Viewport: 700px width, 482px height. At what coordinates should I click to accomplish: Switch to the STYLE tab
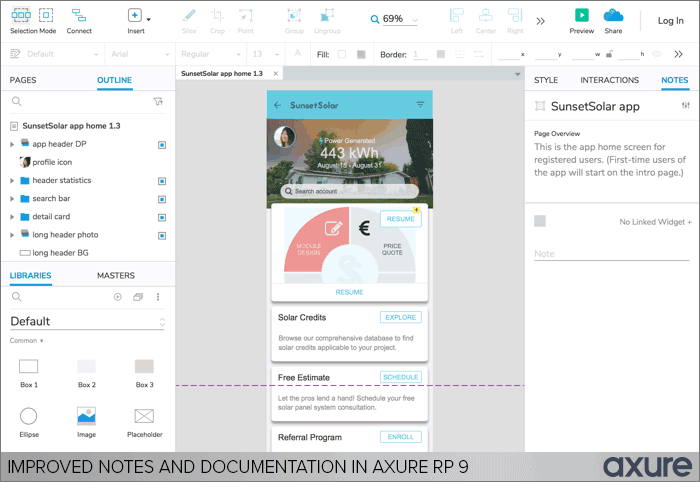[x=546, y=80]
